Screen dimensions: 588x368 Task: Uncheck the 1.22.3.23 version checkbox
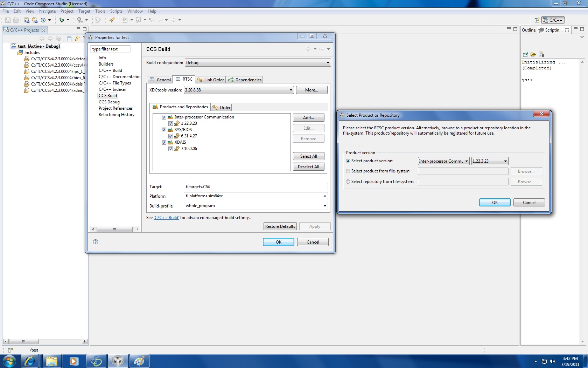point(170,123)
